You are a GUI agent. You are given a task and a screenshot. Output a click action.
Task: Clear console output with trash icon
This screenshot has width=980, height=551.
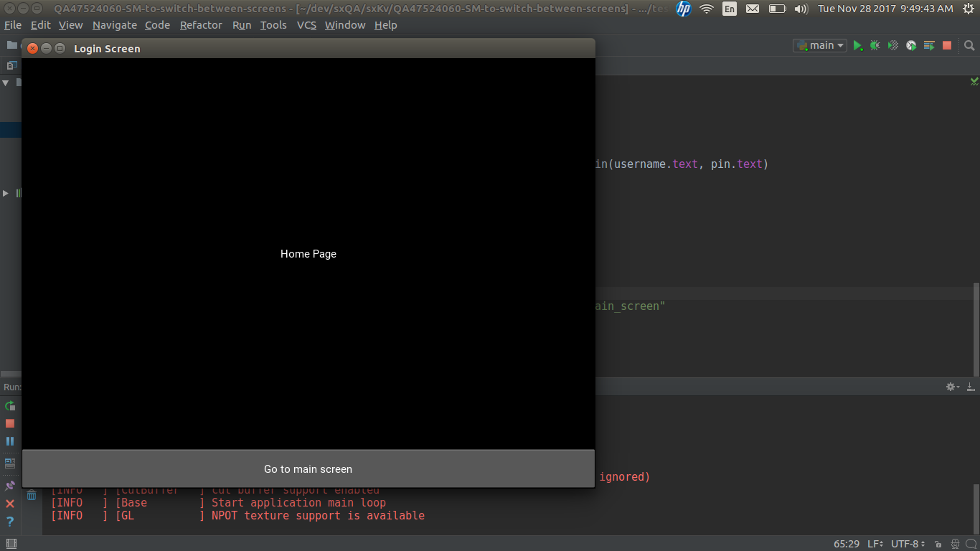32,495
